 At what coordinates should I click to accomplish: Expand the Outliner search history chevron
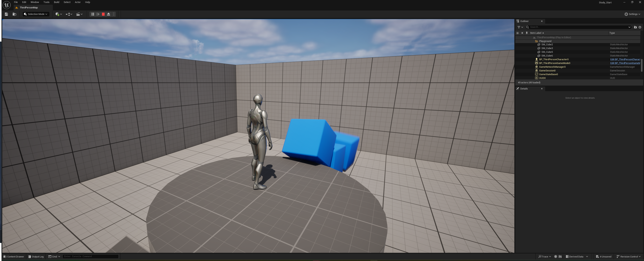tap(629, 27)
